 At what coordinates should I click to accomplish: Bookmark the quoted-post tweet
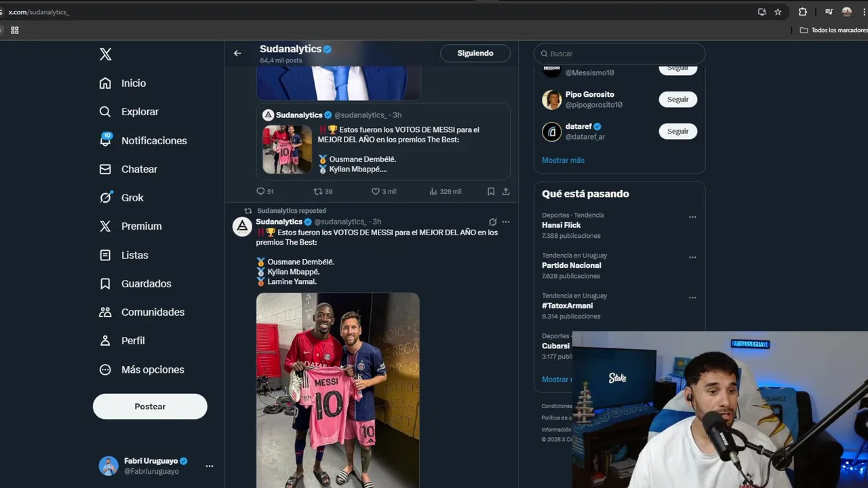(491, 191)
